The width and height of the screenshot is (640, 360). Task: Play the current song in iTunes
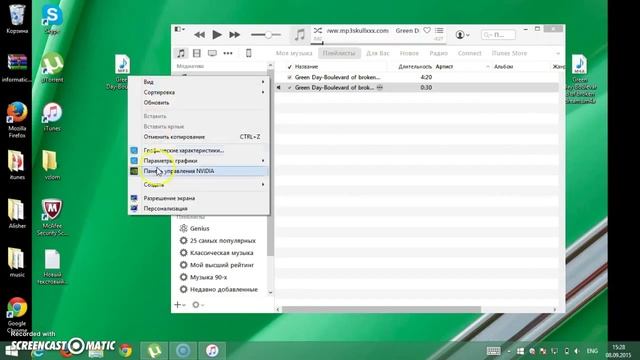tap(217, 35)
